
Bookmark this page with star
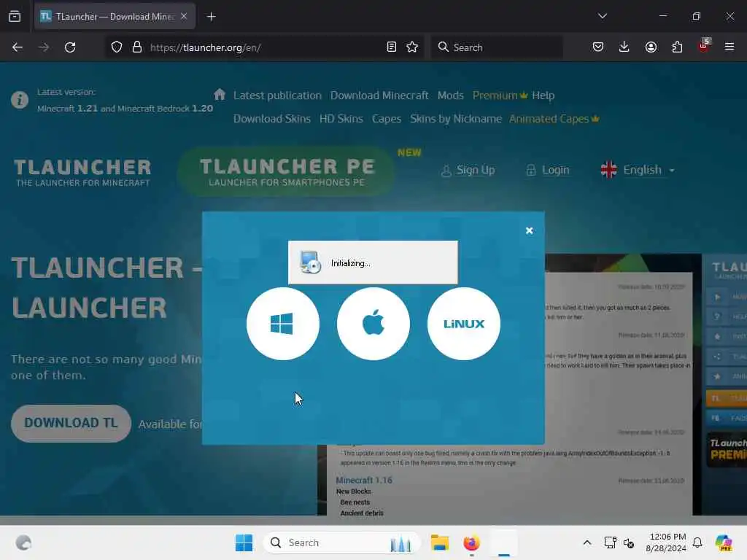click(412, 47)
